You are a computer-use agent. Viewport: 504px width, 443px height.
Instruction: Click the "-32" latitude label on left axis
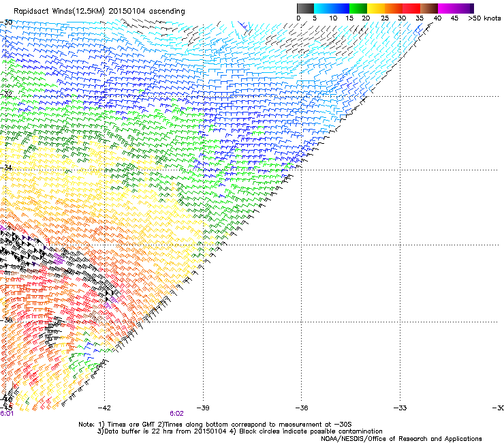tap(6, 94)
